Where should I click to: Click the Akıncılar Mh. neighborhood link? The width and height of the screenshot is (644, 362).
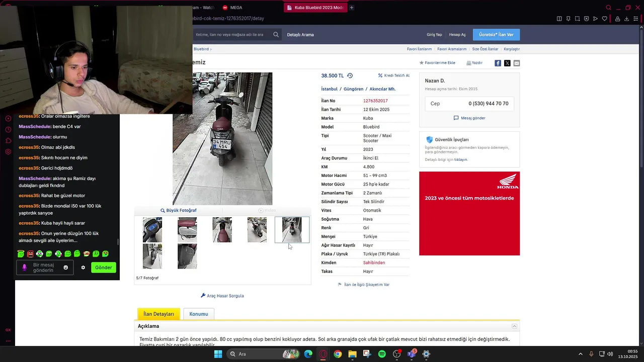pos(382,89)
